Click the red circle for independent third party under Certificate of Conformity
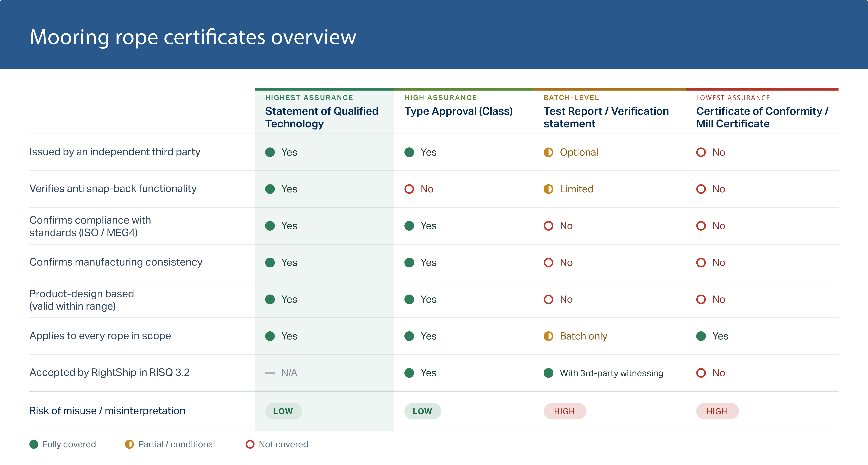 click(701, 152)
